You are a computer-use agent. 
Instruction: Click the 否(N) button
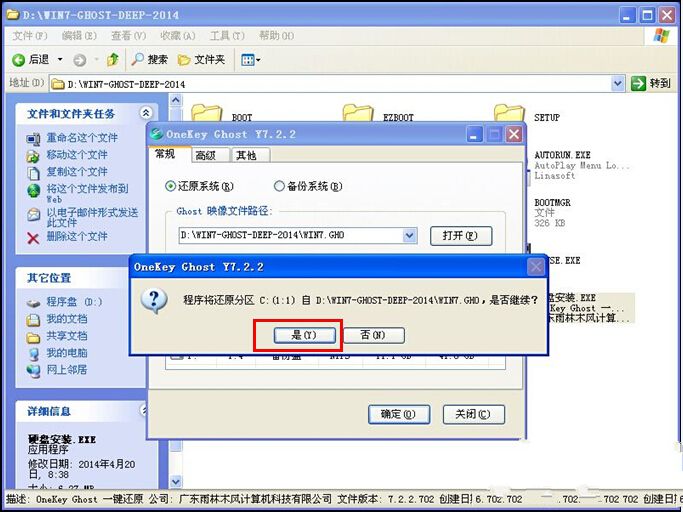click(x=373, y=335)
